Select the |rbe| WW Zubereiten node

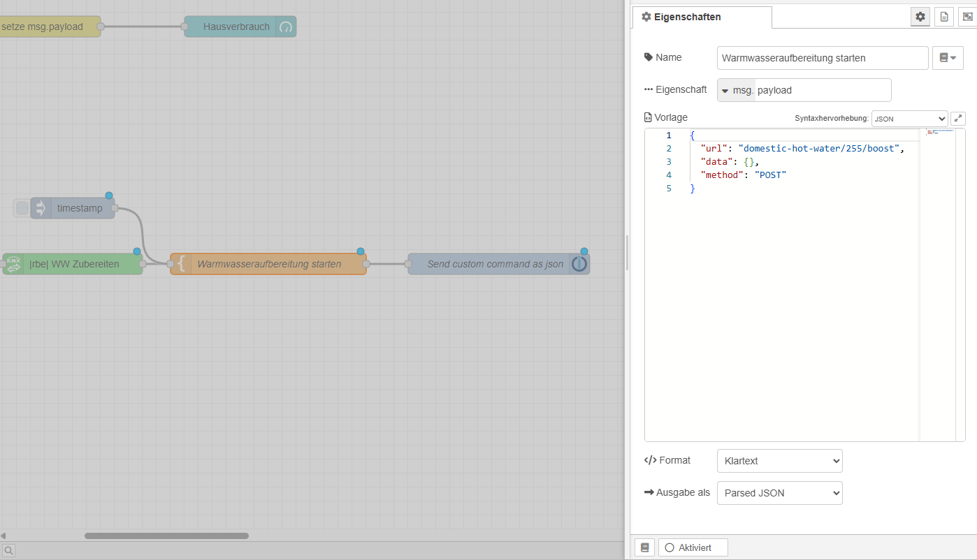click(73, 264)
